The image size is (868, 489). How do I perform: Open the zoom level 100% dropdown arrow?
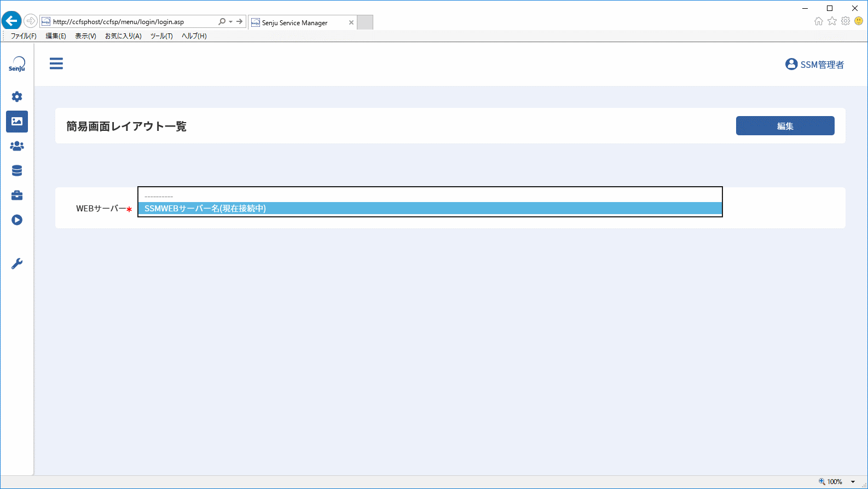(x=853, y=482)
